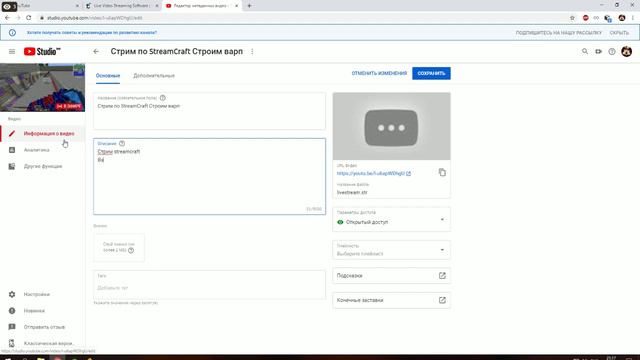The image size is (640, 360).
Task: Click ОТМЕНИТЬ ИЗМЕНЕНИЯ
Action: [x=379, y=73]
